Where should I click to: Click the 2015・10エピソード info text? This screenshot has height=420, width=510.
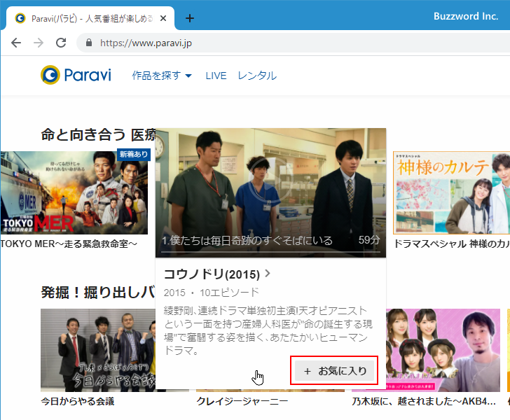tap(212, 293)
